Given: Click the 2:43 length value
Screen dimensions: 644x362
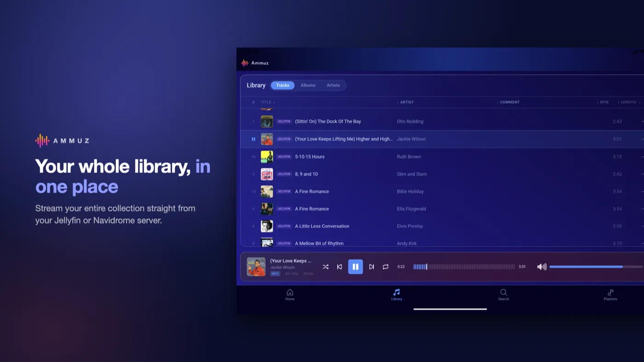Looking at the screenshot, I should pyautogui.click(x=617, y=121).
